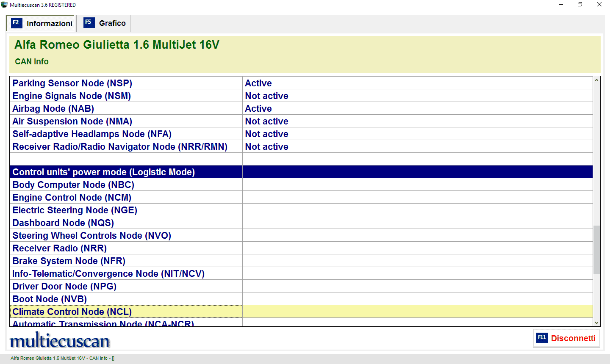Click the Alfa Romeo Giulietta 1.6 MultiJet 16V heading
This screenshot has height=364, width=610.
coord(117,45)
